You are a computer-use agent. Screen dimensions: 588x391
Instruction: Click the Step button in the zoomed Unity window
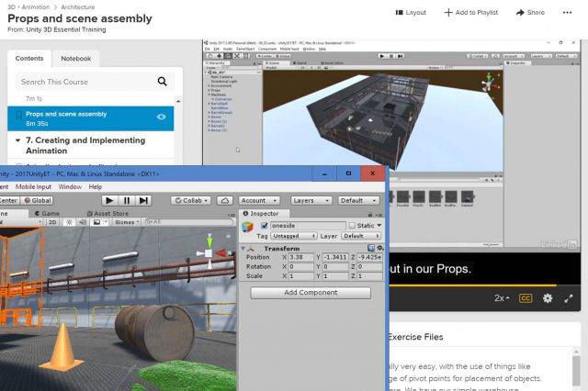pyautogui.click(x=143, y=200)
